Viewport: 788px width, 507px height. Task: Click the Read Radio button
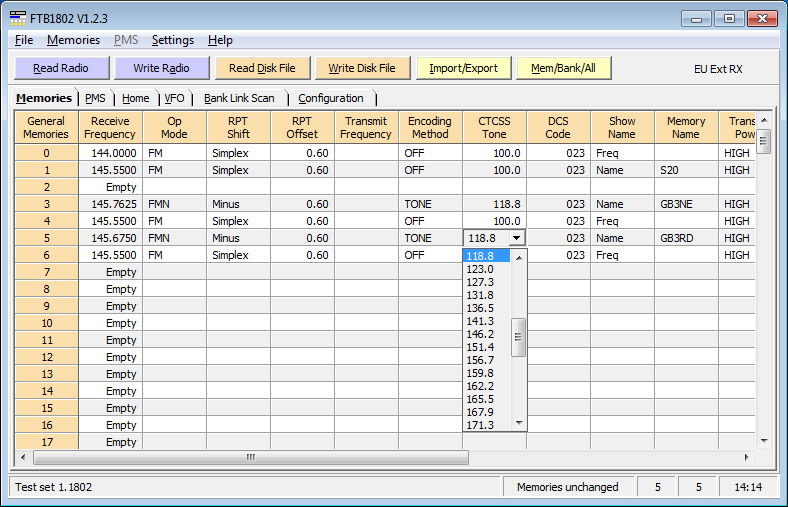[61, 68]
